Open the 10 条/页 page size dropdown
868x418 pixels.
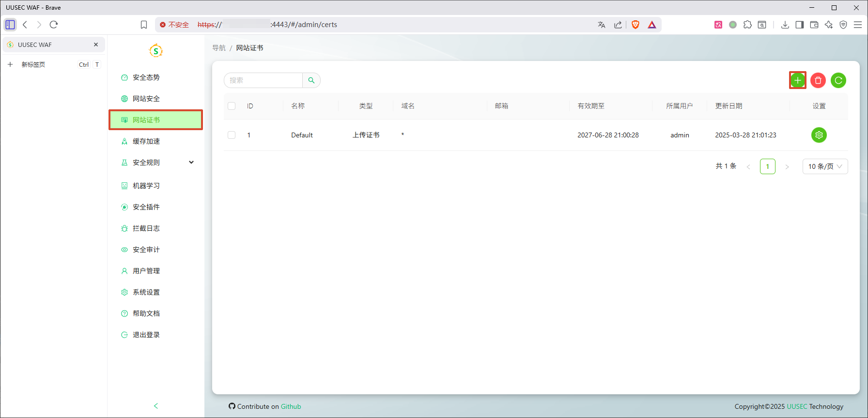[x=825, y=166]
